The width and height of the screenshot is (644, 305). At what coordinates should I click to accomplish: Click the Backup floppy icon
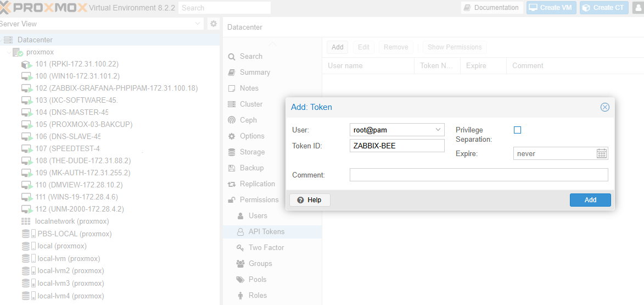(232, 168)
